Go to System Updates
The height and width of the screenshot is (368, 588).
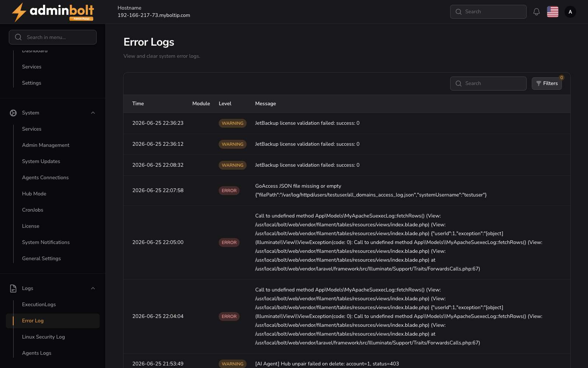point(41,162)
